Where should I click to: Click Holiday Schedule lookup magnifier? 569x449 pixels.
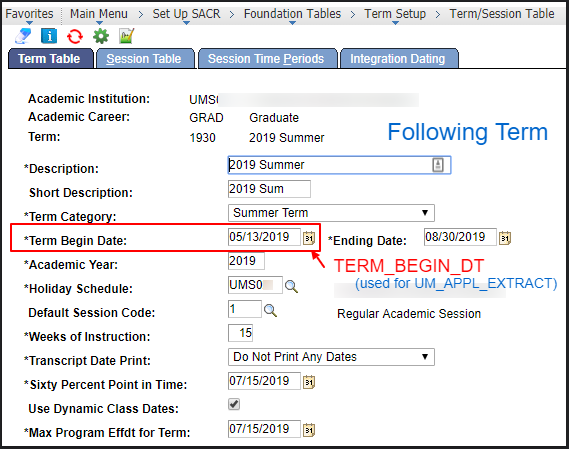coord(291,286)
